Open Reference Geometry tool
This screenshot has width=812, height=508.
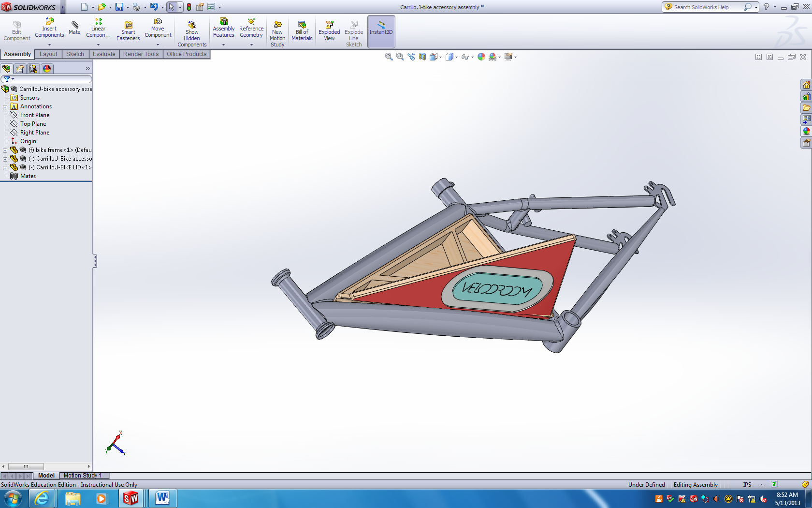pyautogui.click(x=251, y=28)
